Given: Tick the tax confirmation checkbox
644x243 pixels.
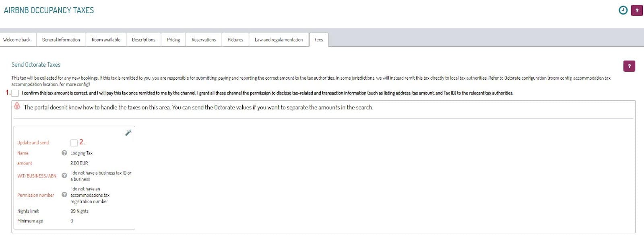Looking at the screenshot, I should [15, 93].
